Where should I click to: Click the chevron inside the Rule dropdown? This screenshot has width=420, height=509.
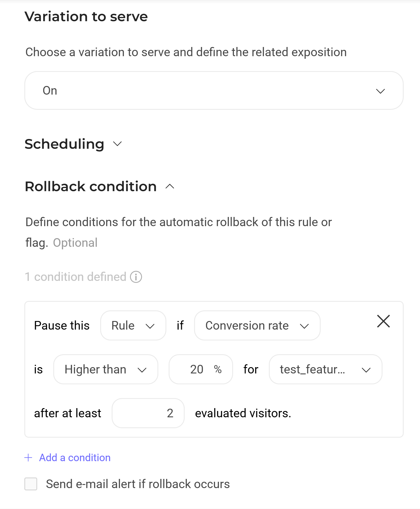pyautogui.click(x=150, y=326)
